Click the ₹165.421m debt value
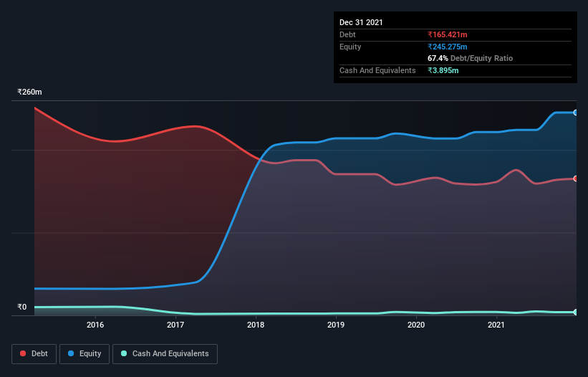This screenshot has width=588, height=377. coord(448,34)
